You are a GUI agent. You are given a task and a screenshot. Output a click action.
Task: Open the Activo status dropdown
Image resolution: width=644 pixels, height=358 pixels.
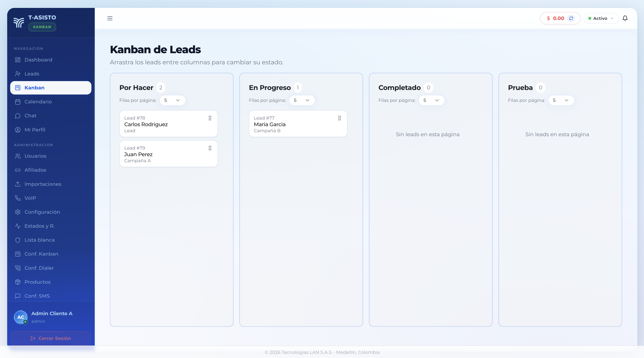pyautogui.click(x=601, y=18)
